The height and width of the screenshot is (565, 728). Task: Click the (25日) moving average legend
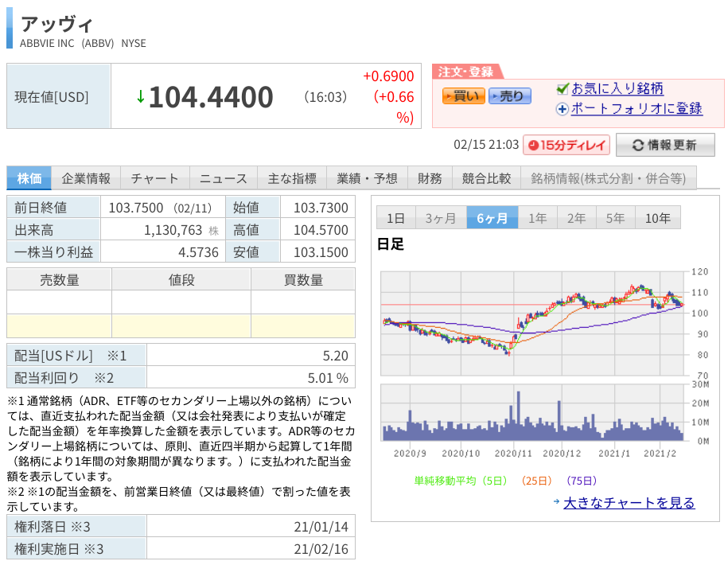[x=536, y=481]
